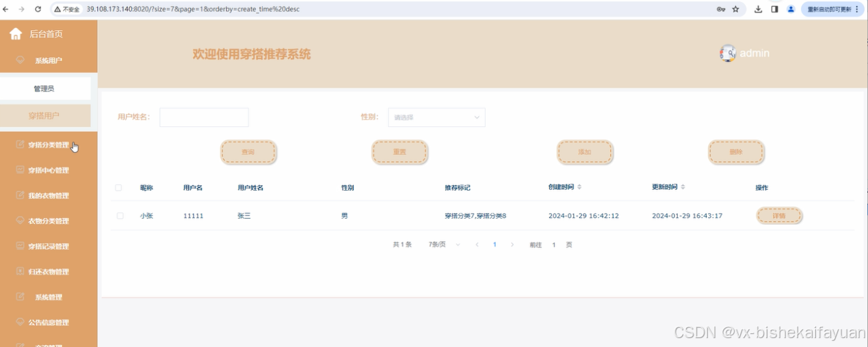Click the 2024-01-29 16:42:12 created time cell
Screen dimensions: 868x347
pos(583,216)
